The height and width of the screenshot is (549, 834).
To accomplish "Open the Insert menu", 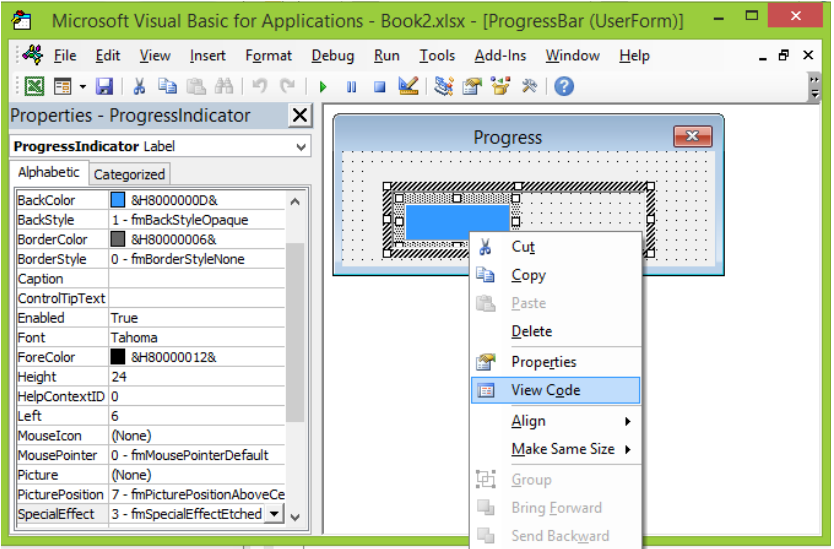I will coord(207,55).
